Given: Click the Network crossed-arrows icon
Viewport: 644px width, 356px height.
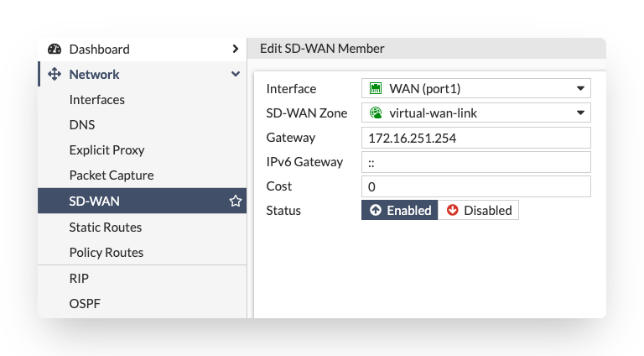Looking at the screenshot, I should click(x=55, y=75).
